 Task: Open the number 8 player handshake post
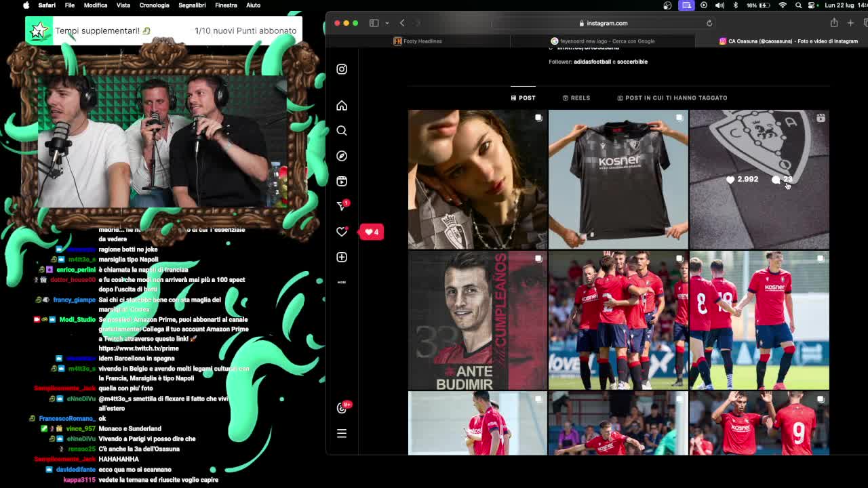(759, 321)
